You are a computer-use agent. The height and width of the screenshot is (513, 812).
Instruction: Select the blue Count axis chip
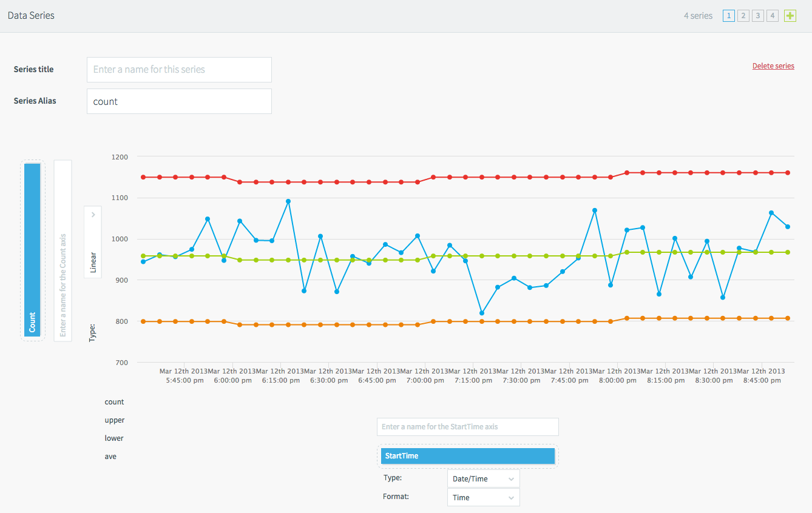pos(33,250)
